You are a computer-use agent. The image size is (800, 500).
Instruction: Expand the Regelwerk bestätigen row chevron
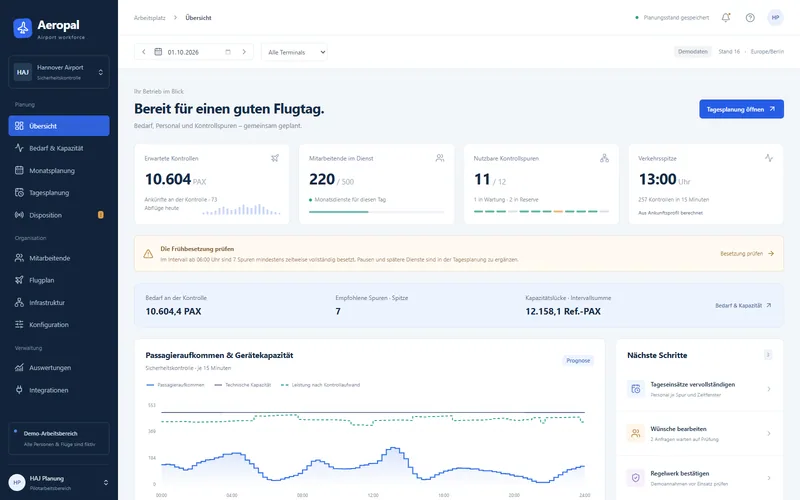pyautogui.click(x=769, y=478)
